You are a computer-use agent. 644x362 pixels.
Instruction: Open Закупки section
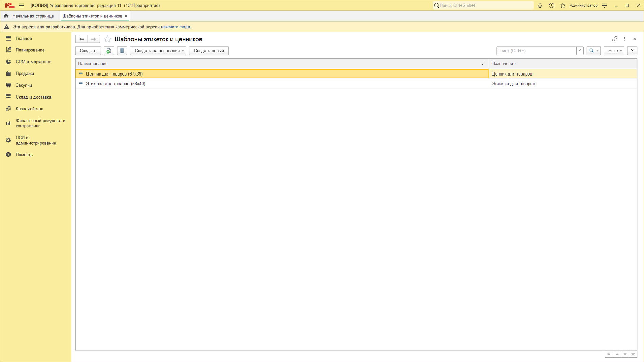point(36,85)
